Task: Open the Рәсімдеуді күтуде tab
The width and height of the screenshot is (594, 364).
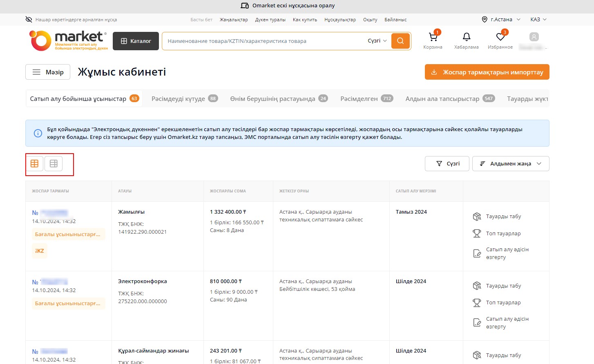Action: coord(184,99)
